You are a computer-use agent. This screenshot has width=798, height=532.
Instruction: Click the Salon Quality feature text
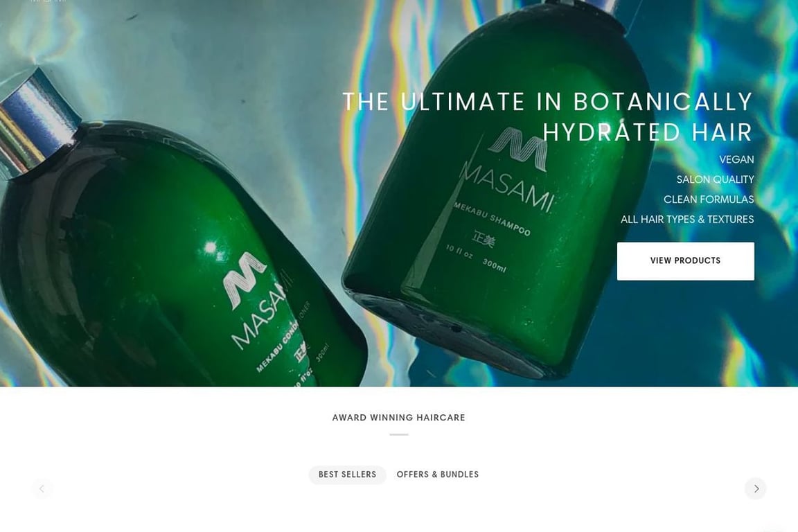point(715,179)
